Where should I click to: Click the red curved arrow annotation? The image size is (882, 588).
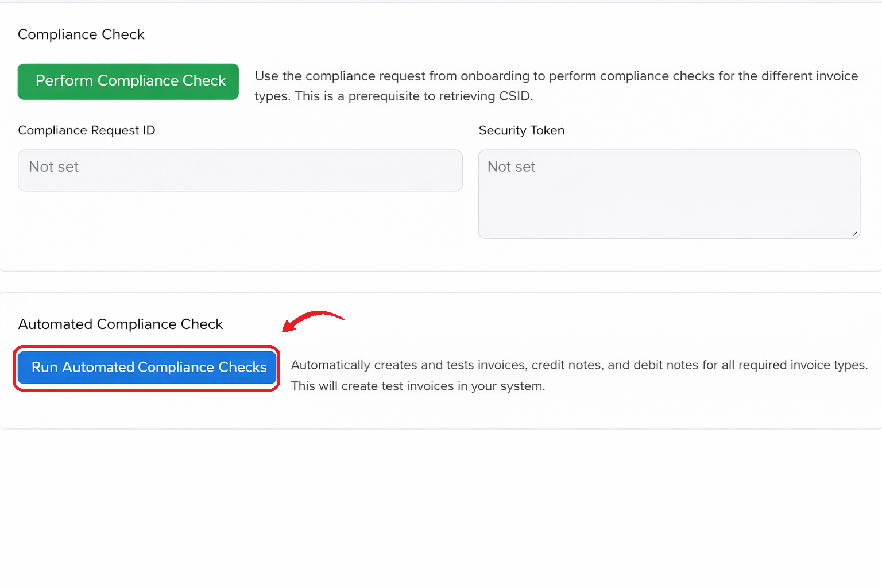point(312,320)
